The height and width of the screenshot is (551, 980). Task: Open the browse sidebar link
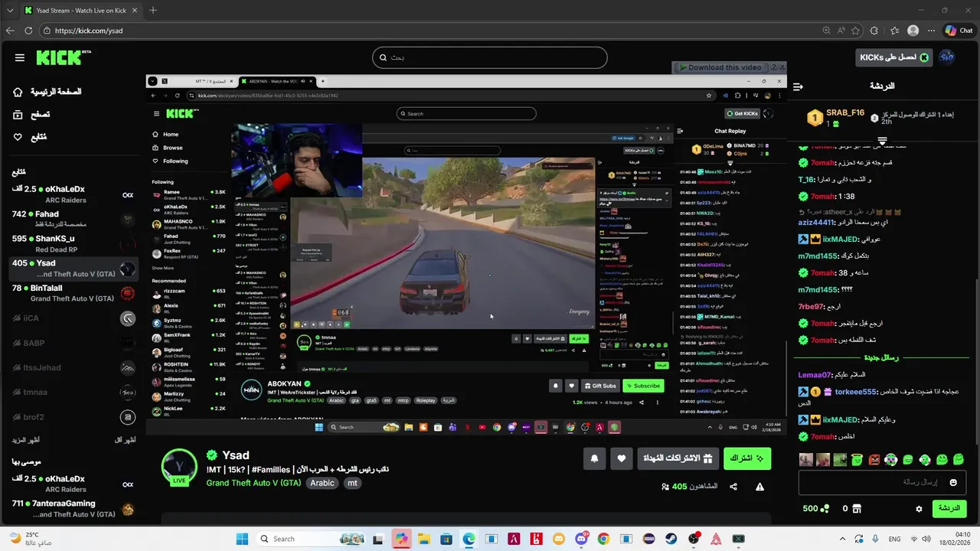tap(31, 114)
